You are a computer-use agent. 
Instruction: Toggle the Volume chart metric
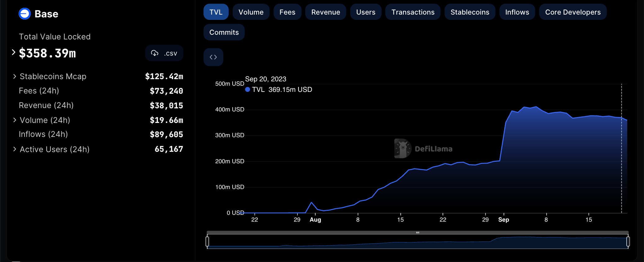click(x=251, y=12)
